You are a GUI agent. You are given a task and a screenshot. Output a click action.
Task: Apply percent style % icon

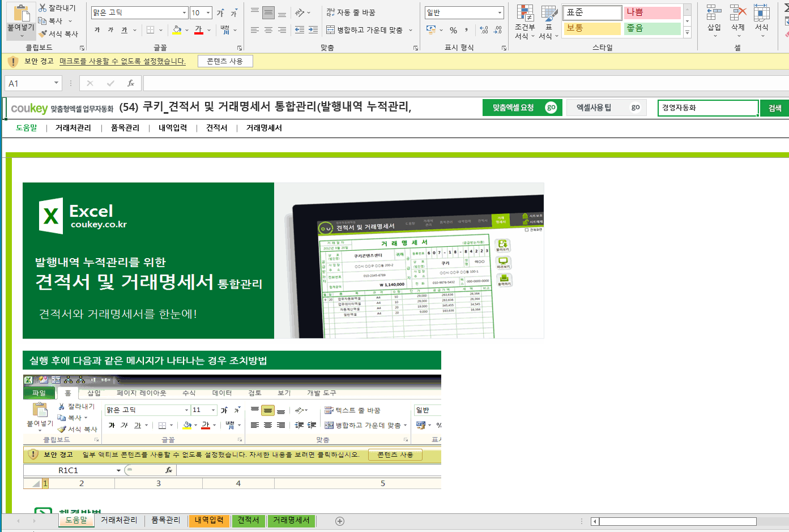click(x=454, y=30)
